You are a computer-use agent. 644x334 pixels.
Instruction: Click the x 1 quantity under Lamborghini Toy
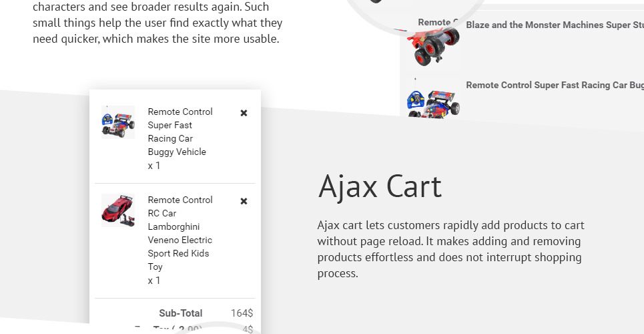[154, 281]
